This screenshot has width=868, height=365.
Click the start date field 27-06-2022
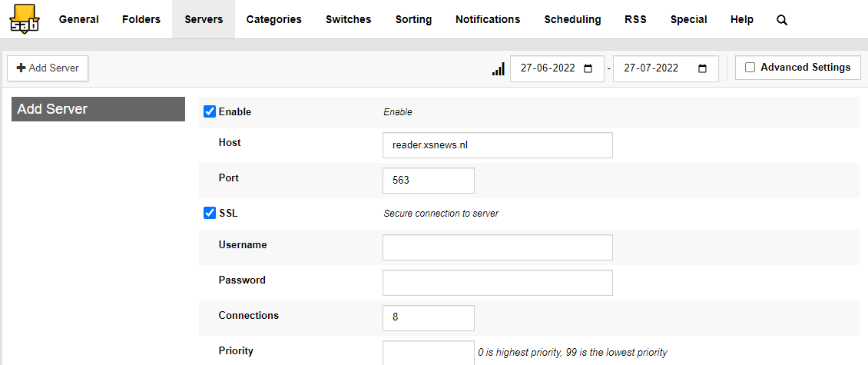557,68
